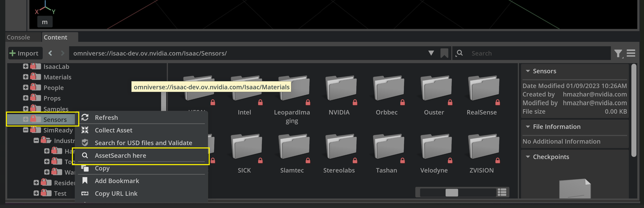The image size is (644, 208).
Task: Expand the IsaacLab tree node
Action: [x=26, y=66]
